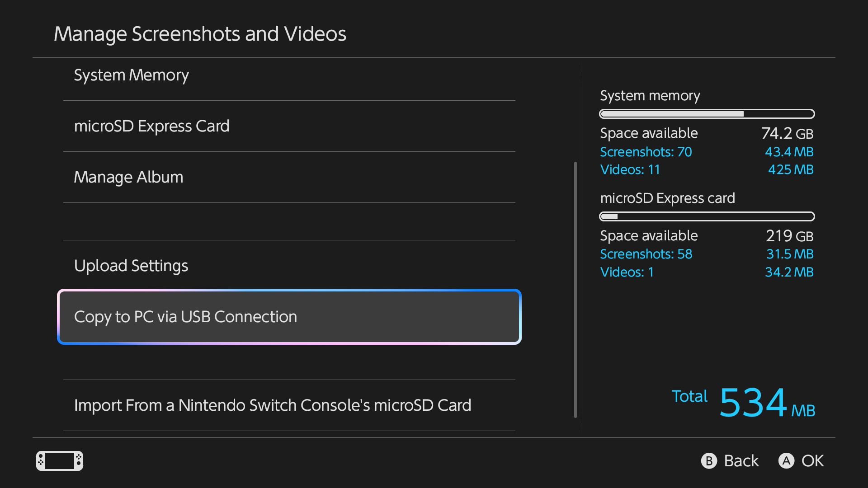
Task: Click the Back label
Action: [741, 461]
